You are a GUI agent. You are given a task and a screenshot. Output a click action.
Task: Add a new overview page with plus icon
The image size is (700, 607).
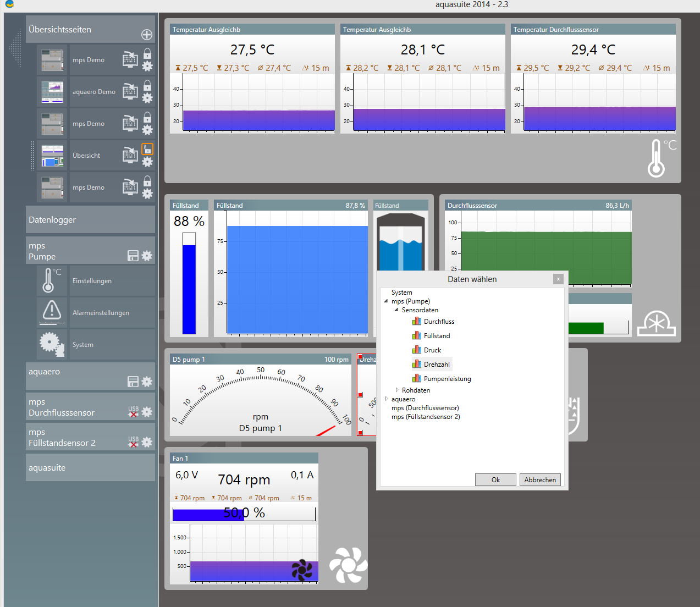click(147, 35)
